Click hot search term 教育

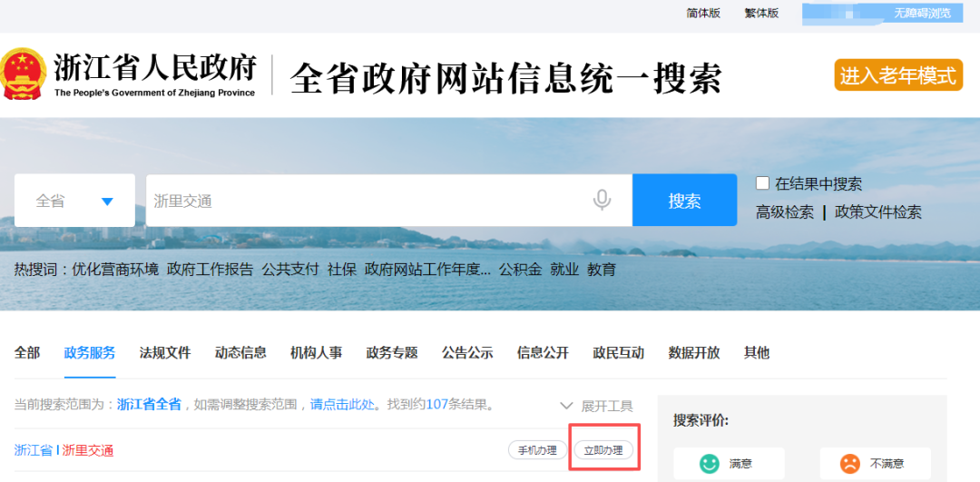tap(602, 270)
